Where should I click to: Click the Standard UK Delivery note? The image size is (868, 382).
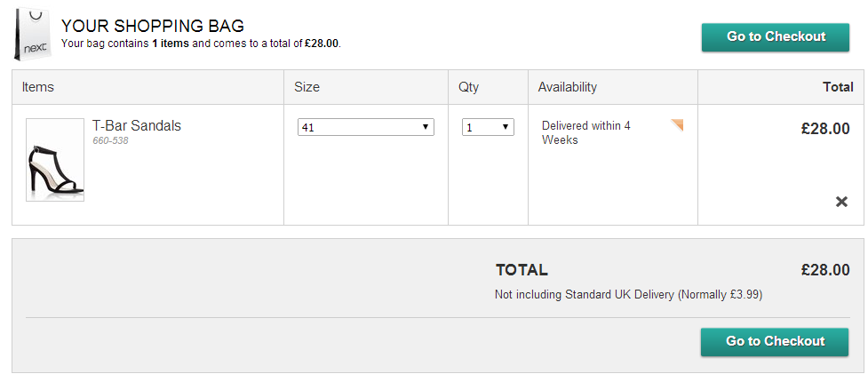[628, 294]
